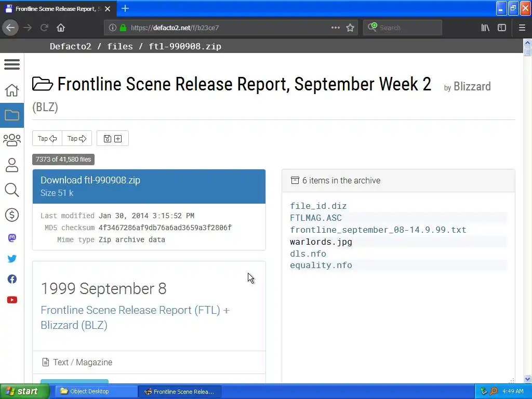Open the Twitter link icon
The height and width of the screenshot is (399, 532).
(x=12, y=259)
